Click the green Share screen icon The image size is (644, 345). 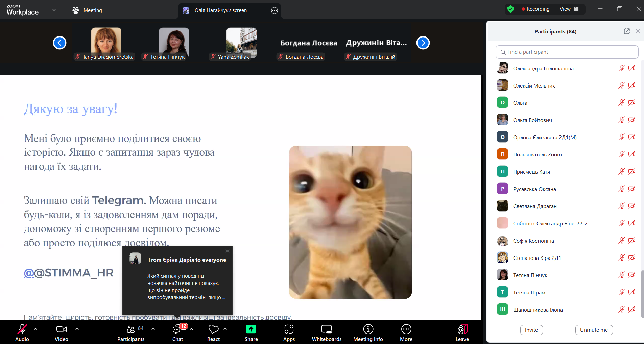pyautogui.click(x=251, y=329)
